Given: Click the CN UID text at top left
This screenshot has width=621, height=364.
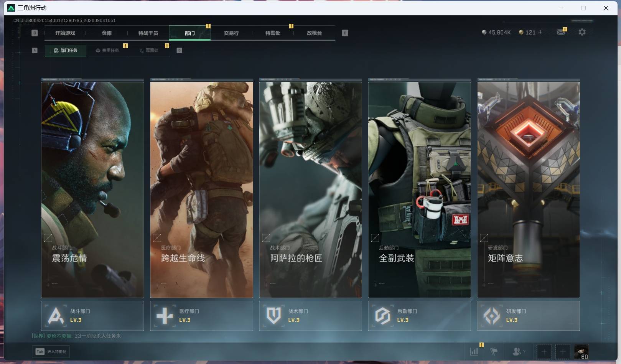Looking at the screenshot, I should coord(64,20).
